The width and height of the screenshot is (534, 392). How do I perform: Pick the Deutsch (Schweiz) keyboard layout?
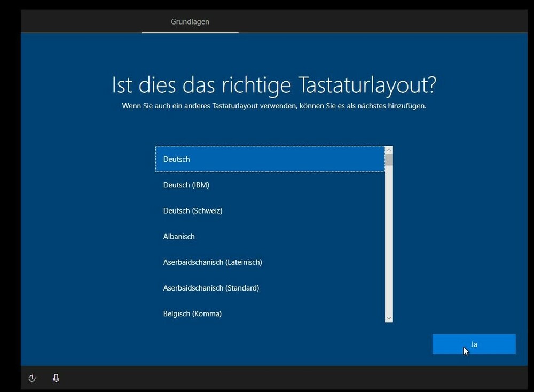[270, 210]
